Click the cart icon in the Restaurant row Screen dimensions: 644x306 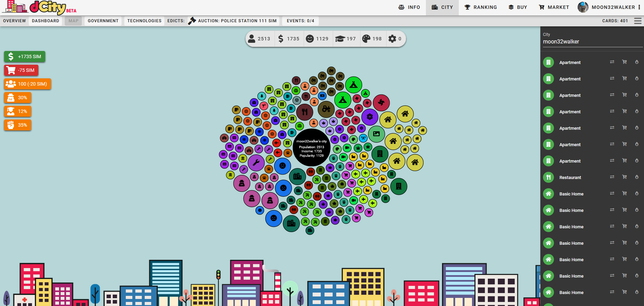[624, 177]
